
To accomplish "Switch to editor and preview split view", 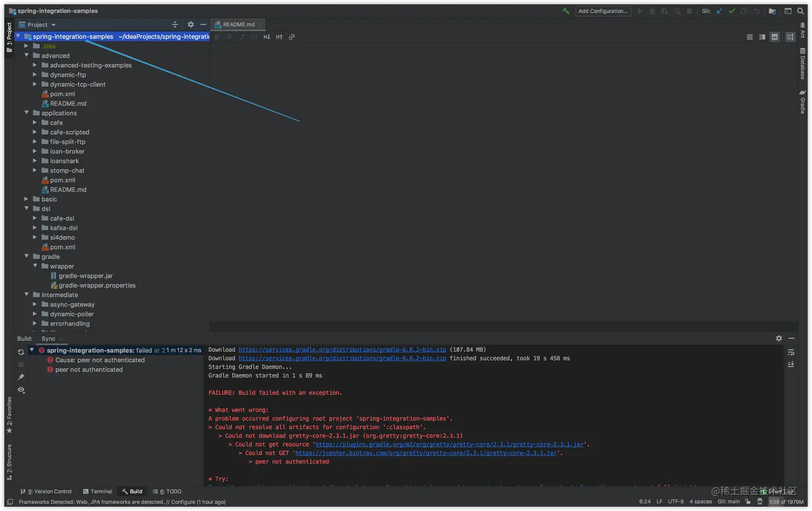I will [762, 37].
